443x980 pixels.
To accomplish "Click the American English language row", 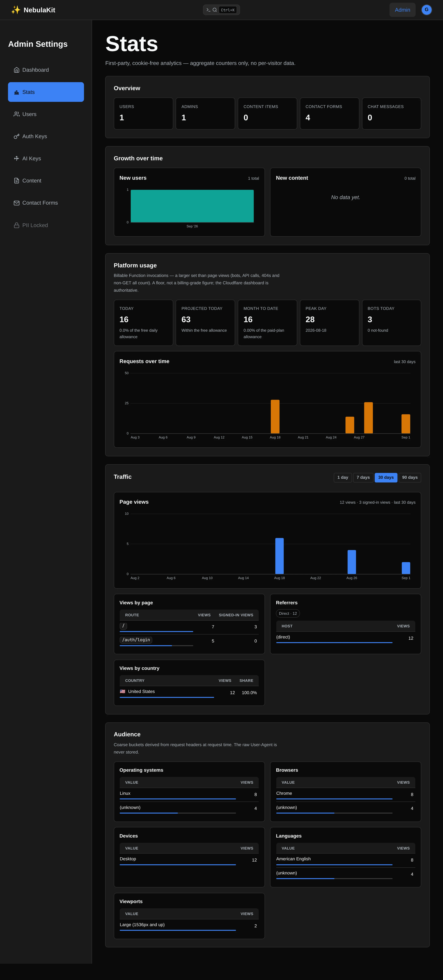I will (x=346, y=860).
